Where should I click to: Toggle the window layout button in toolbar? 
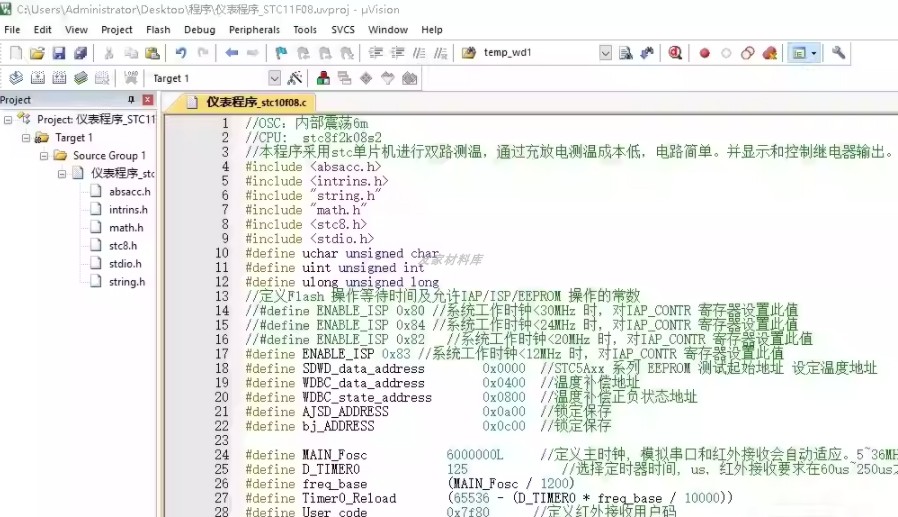pyautogui.click(x=799, y=53)
